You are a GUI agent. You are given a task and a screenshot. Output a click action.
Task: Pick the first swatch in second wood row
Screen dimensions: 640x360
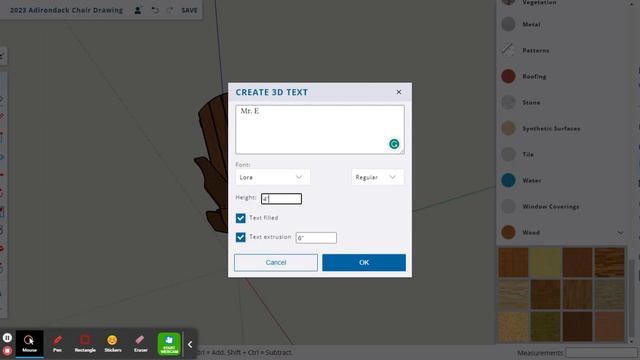(x=513, y=295)
